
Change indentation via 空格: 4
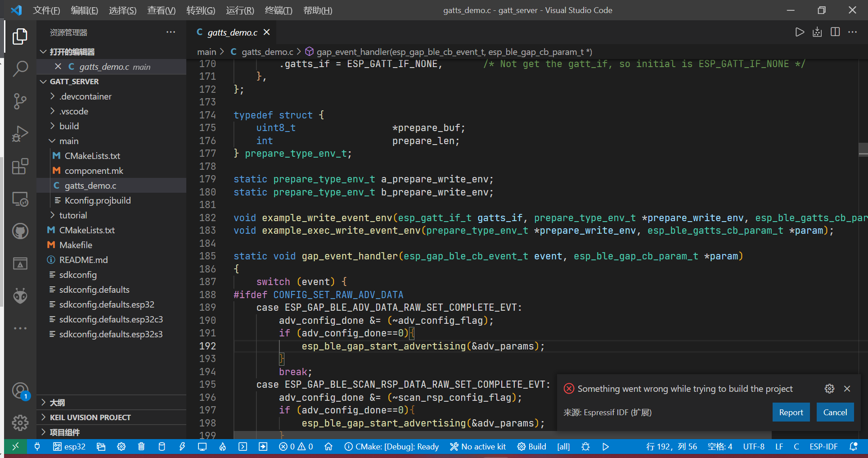coord(720,446)
